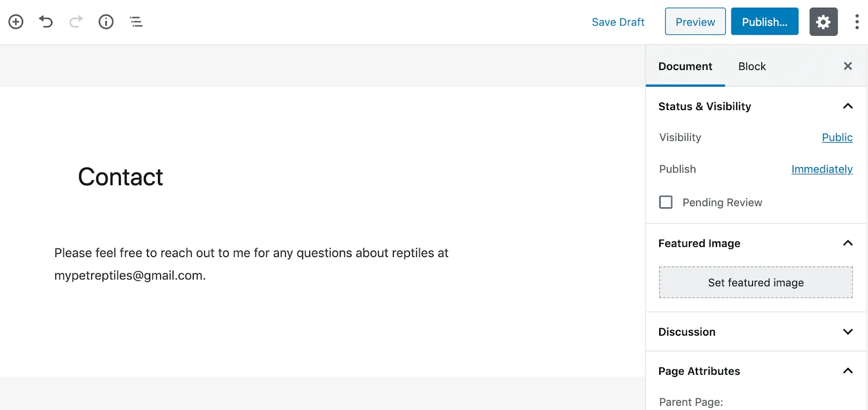Open the block navigation list icon
The width and height of the screenshot is (868, 410).
click(x=136, y=22)
